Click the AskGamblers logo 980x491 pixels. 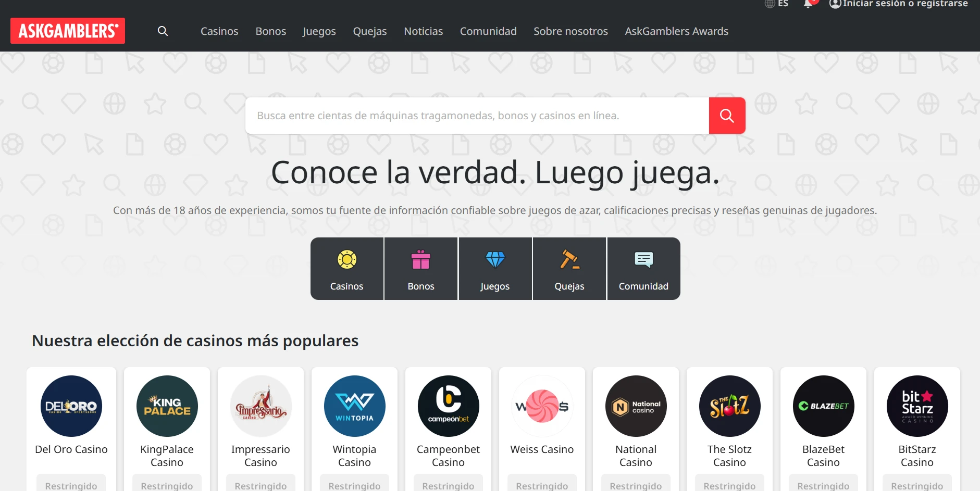pos(68,31)
